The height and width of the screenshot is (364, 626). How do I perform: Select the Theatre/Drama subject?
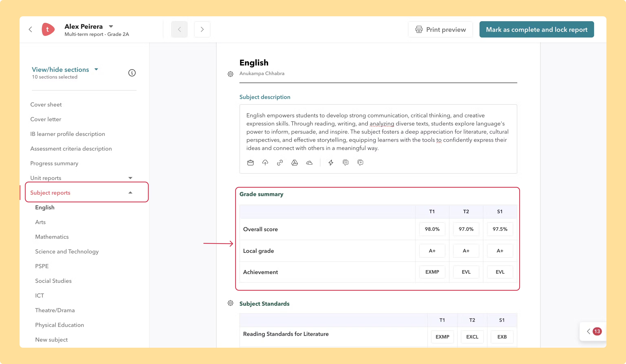click(55, 310)
